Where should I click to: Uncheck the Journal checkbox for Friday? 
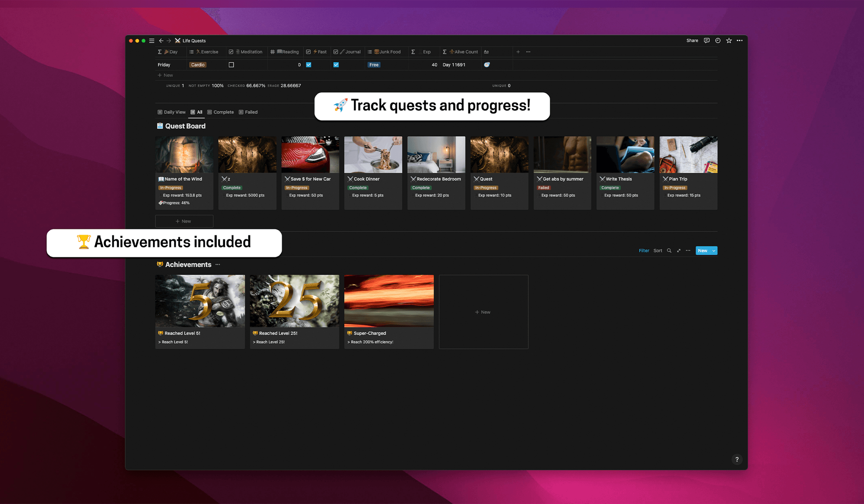click(336, 65)
